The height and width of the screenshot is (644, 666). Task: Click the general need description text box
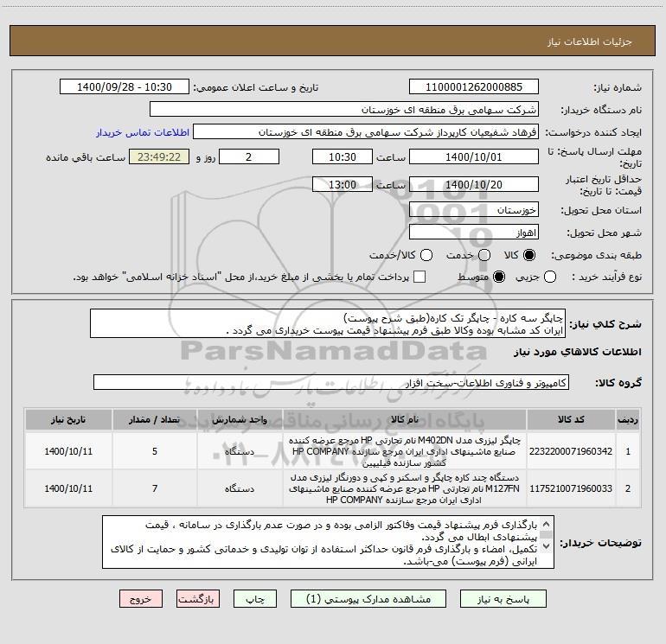(328, 323)
